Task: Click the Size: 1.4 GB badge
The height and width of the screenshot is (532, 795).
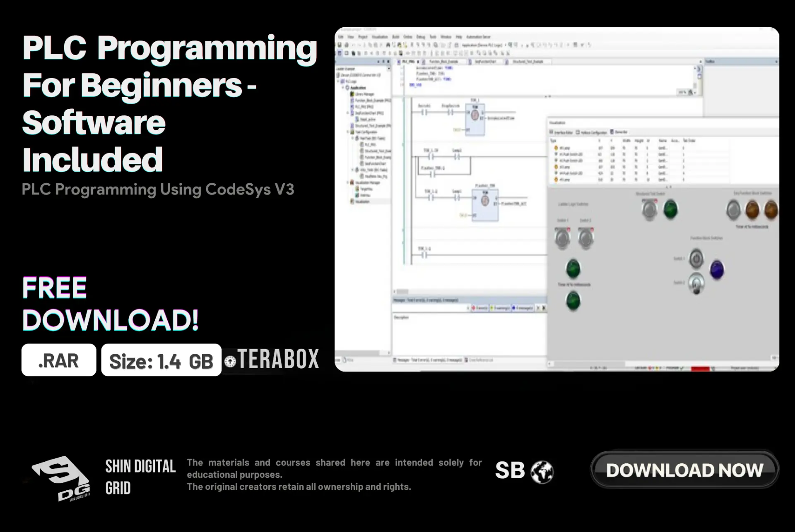Action: [x=161, y=360]
